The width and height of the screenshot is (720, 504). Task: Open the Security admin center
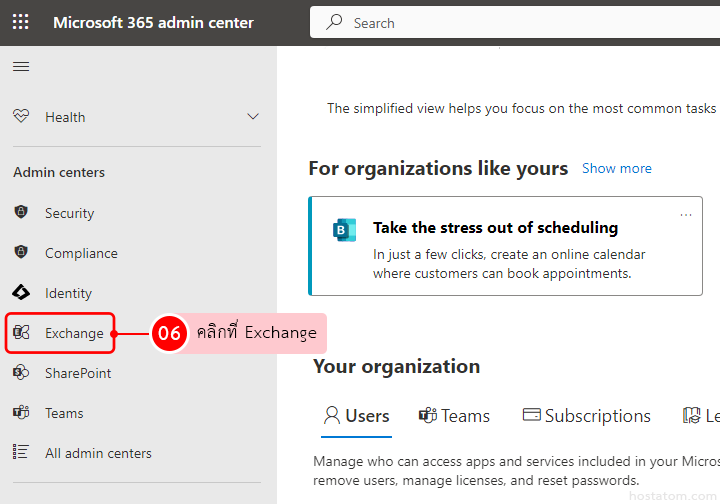69,213
